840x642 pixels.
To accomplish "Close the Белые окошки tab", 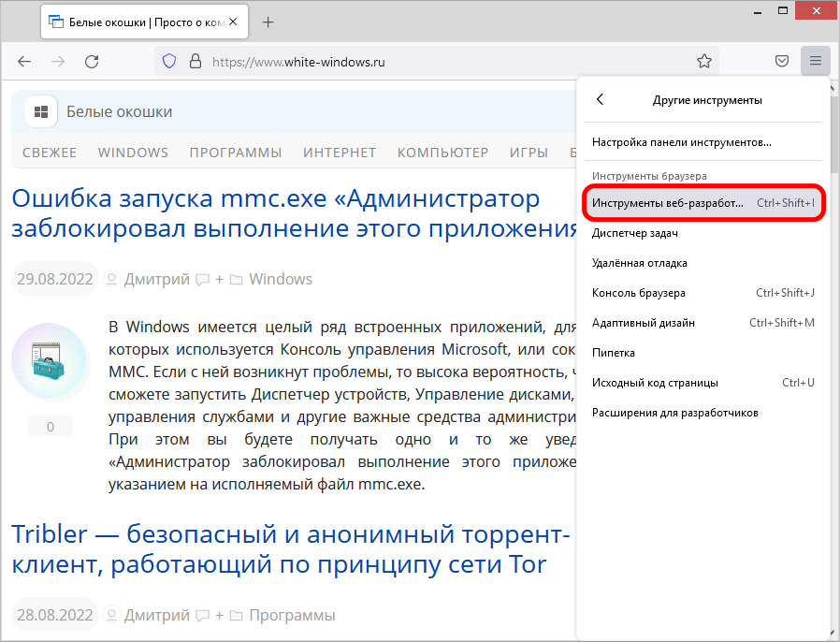I will [x=233, y=22].
